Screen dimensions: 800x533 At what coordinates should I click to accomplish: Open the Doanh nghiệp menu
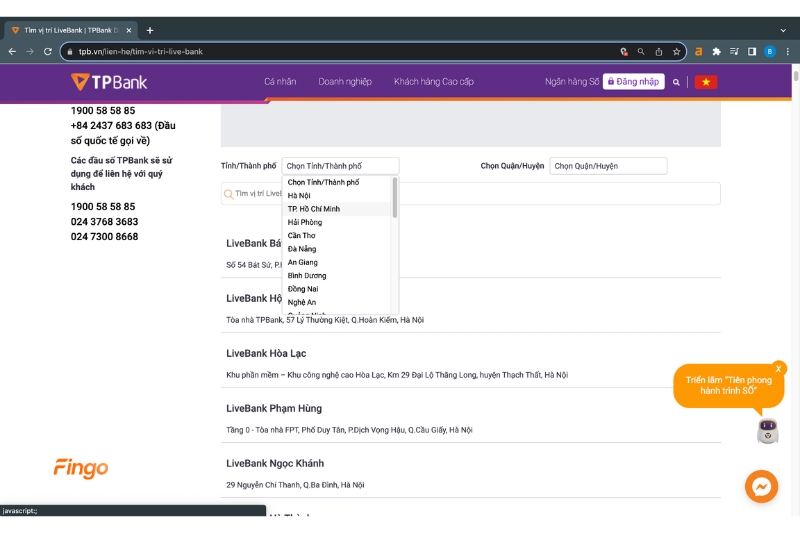pos(345,82)
